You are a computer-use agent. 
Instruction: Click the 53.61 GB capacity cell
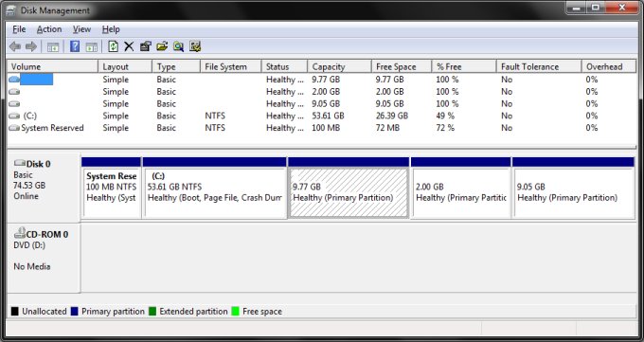pyautogui.click(x=328, y=116)
